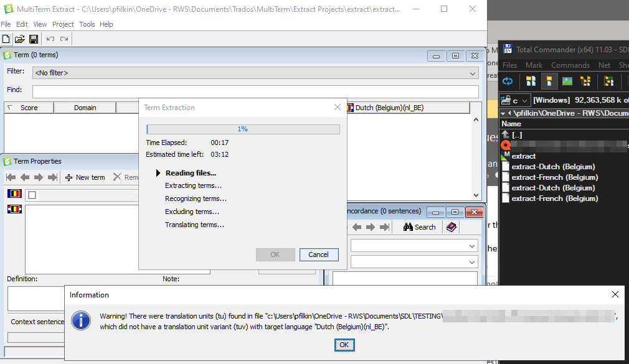Click Name column header in Total Commander

511,124
